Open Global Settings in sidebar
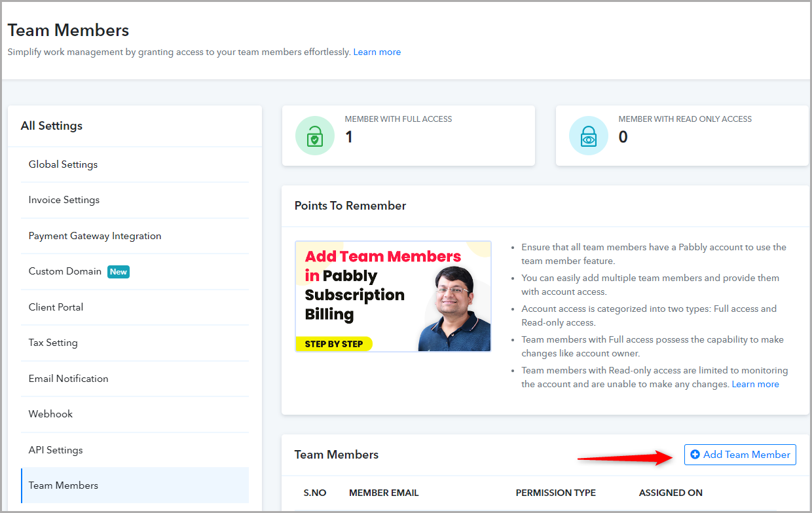 (135, 164)
